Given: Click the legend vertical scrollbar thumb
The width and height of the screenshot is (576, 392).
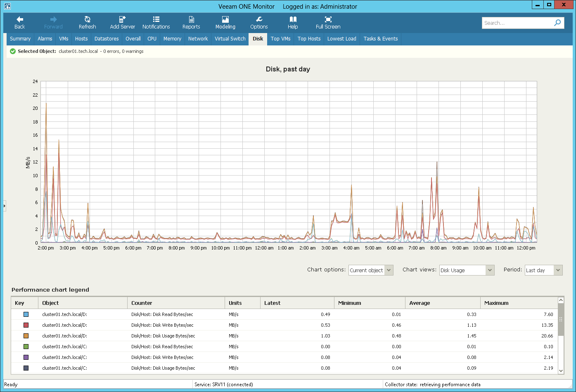Looking at the screenshot, I should (561, 319).
